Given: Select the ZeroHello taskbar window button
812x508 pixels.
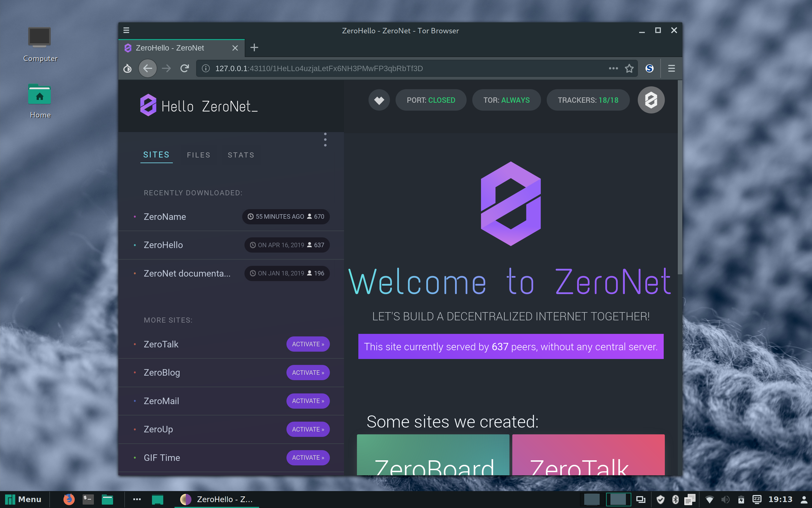Looking at the screenshot, I should [217, 499].
